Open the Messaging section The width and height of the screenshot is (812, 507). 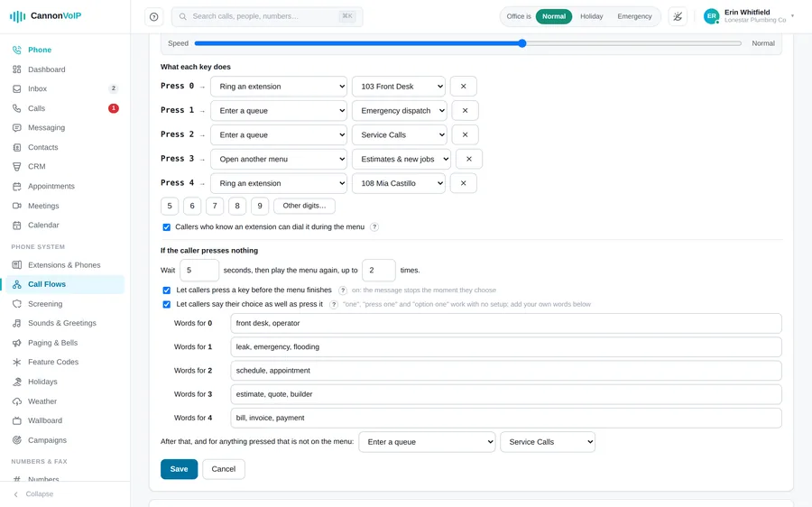65,128
